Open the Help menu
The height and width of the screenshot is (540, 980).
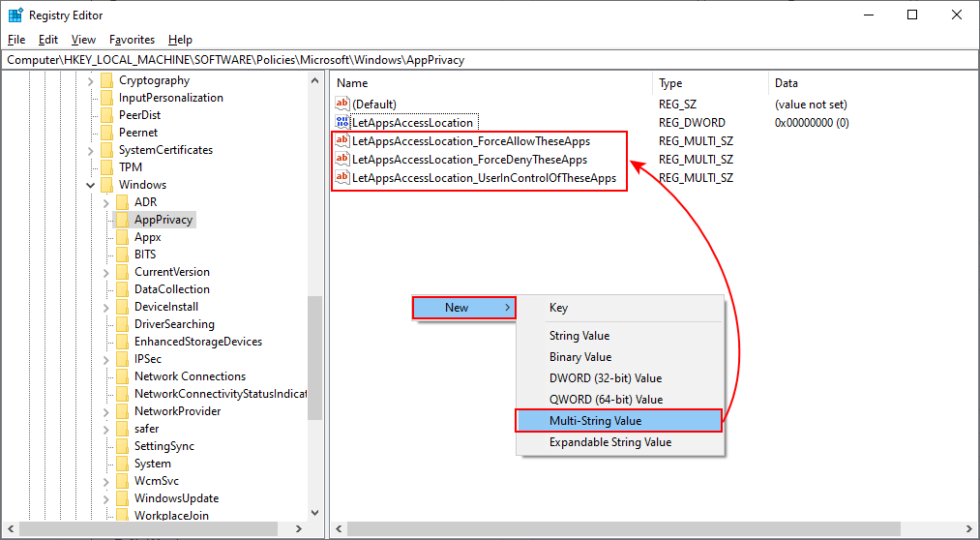pyautogui.click(x=180, y=40)
